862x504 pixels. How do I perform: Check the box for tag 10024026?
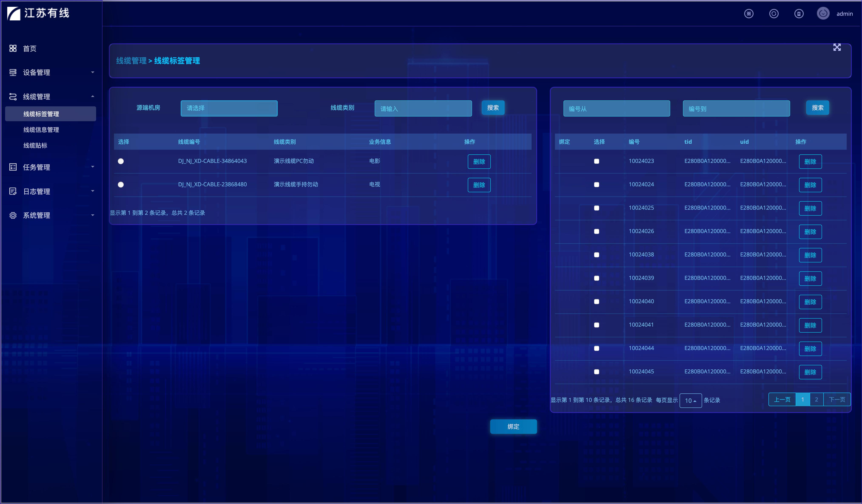click(x=597, y=231)
